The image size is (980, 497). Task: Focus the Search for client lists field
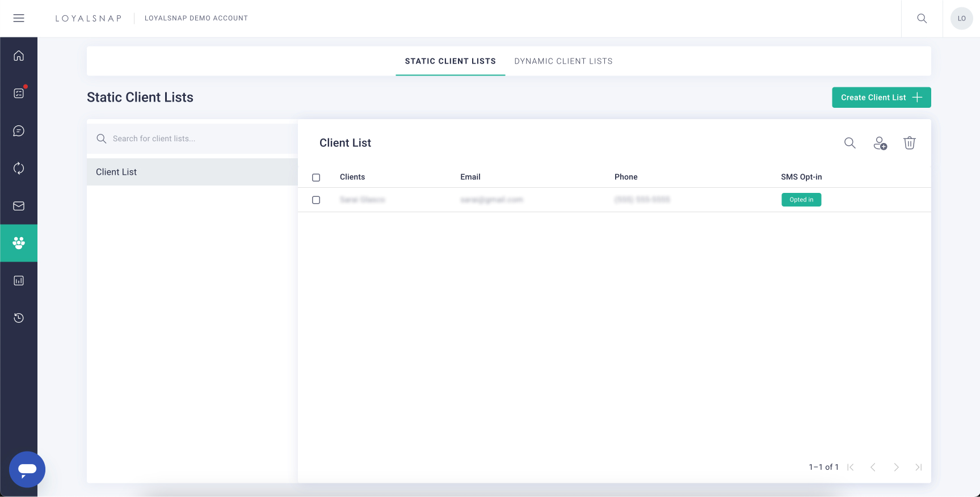pyautogui.click(x=192, y=138)
